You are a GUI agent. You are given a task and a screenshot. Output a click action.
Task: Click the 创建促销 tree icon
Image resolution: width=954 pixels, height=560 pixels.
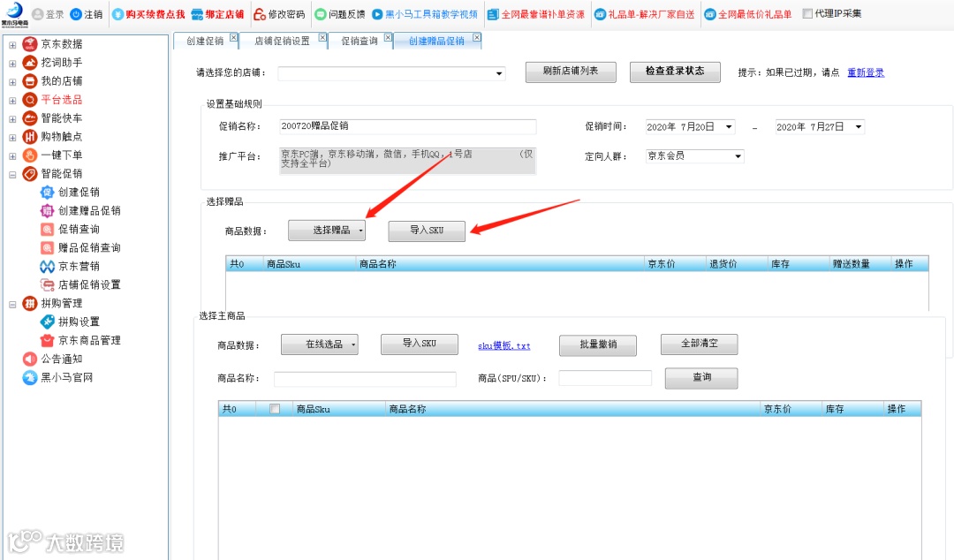point(48,193)
